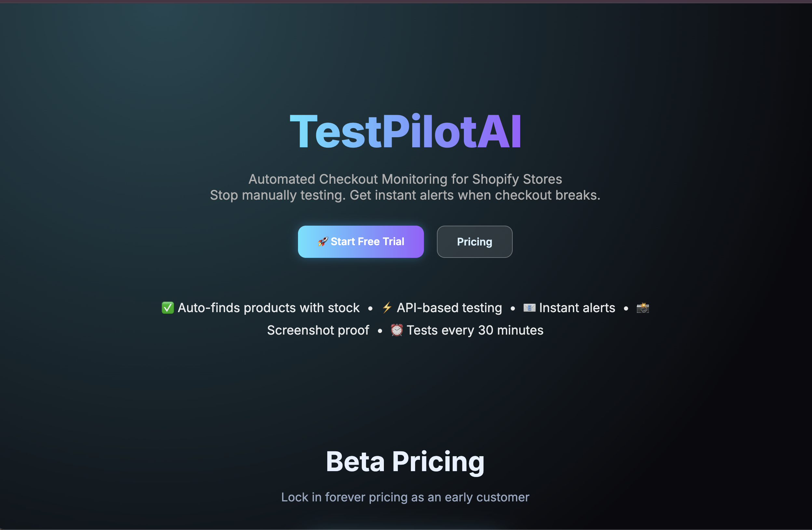Viewport: 812px width, 530px height.
Task: Click the rocket icon on Start Free Trial
Action: tap(323, 242)
